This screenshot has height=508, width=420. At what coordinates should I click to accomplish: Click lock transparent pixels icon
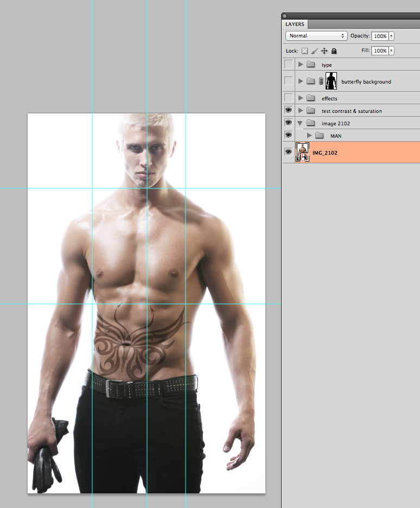point(305,51)
